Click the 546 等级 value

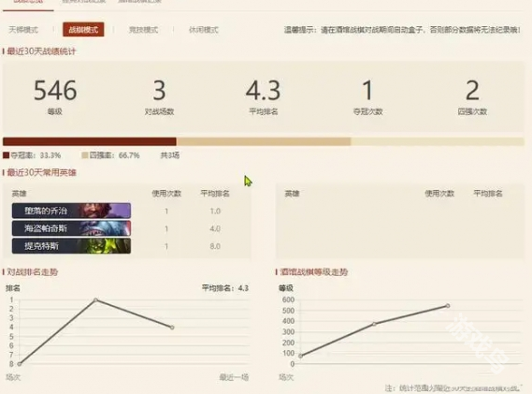tap(55, 91)
